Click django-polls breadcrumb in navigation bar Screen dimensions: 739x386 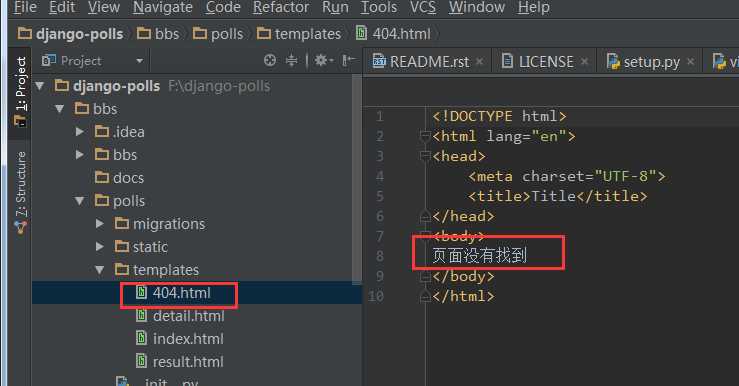coord(71,34)
